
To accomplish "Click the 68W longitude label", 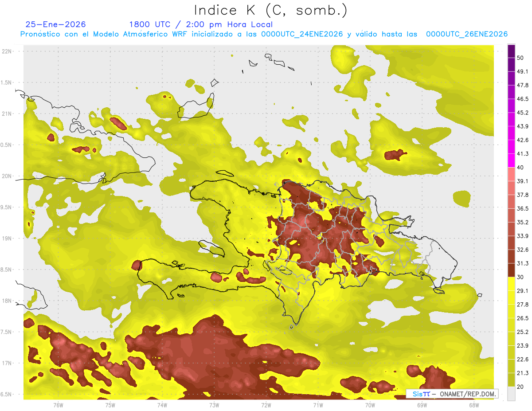I will click(474, 405).
